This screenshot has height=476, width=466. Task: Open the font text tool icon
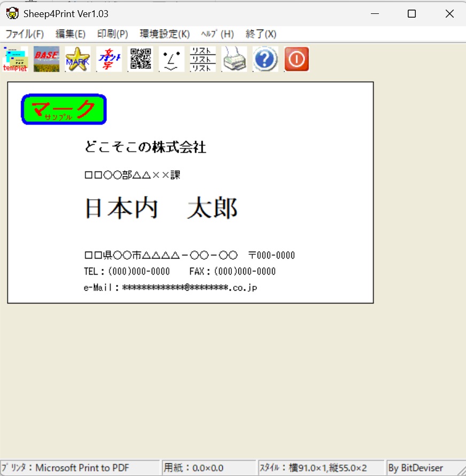[x=109, y=59]
